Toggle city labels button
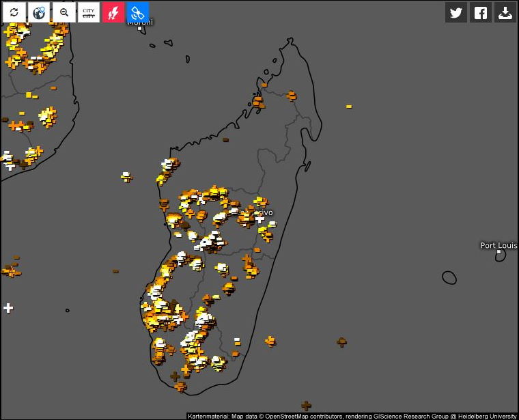Viewport: 519px width, 420px height. (88, 12)
